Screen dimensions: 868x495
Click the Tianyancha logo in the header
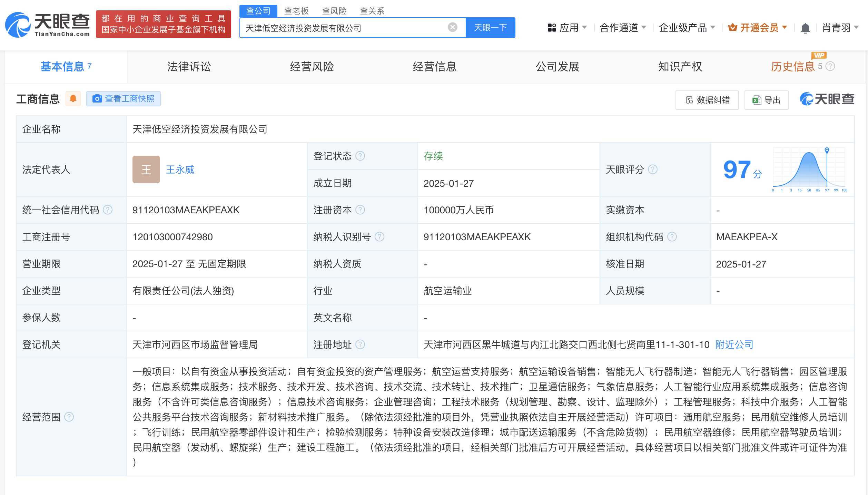tap(47, 25)
